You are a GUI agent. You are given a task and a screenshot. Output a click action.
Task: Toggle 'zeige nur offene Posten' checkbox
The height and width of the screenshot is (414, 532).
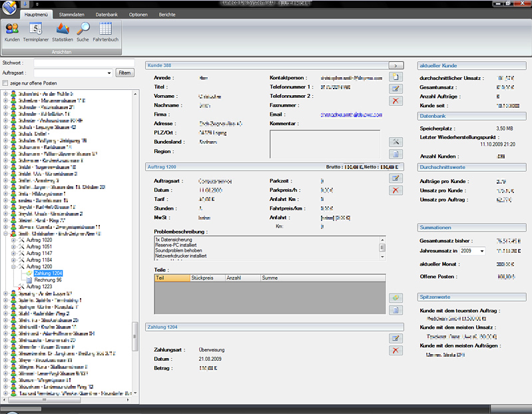tap(5, 83)
